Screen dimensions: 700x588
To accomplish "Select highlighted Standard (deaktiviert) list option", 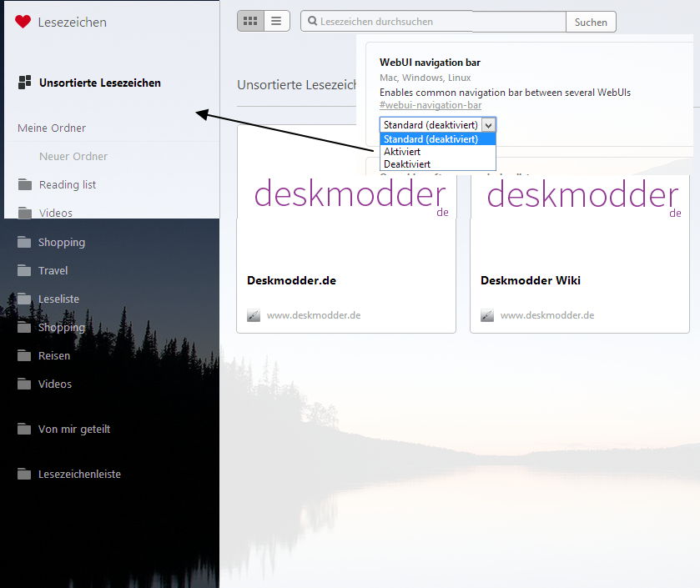I will (431, 139).
